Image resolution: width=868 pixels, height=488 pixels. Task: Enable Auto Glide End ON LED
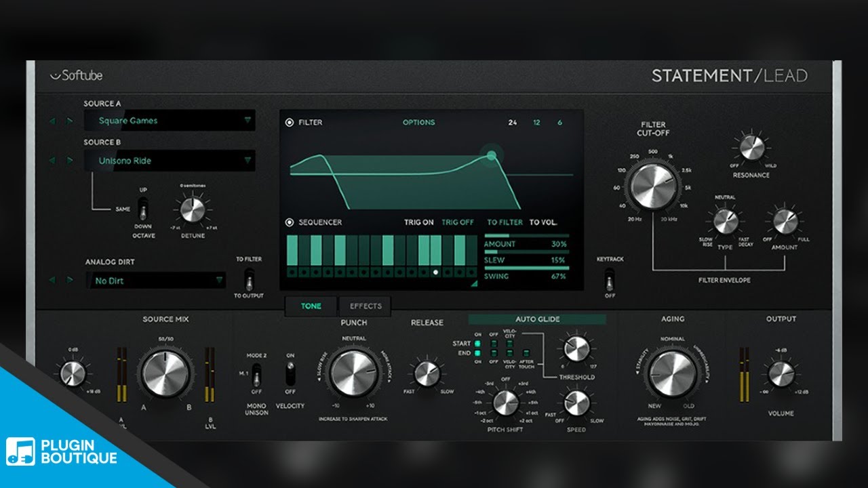(x=477, y=353)
